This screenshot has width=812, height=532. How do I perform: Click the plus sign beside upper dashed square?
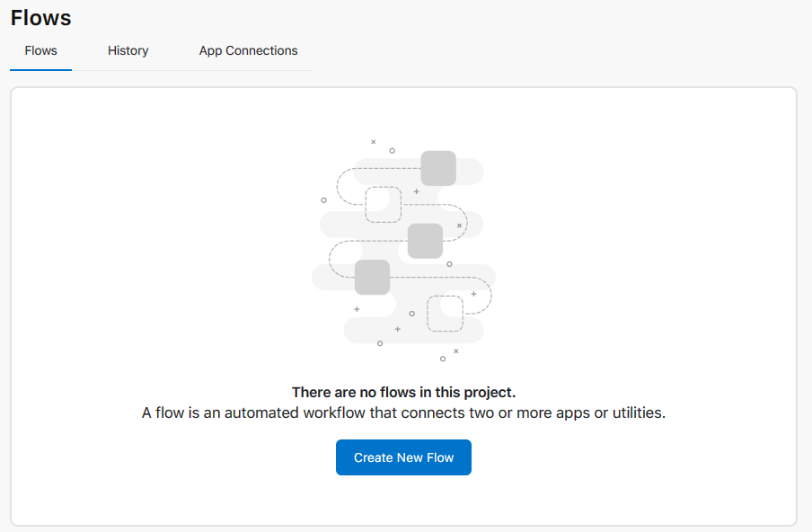click(416, 191)
